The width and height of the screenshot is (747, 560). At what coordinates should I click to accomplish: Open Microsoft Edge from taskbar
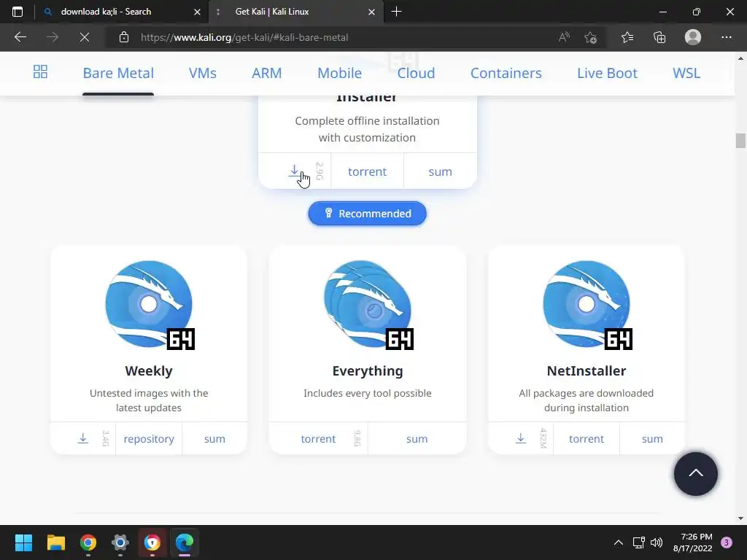pos(185,542)
